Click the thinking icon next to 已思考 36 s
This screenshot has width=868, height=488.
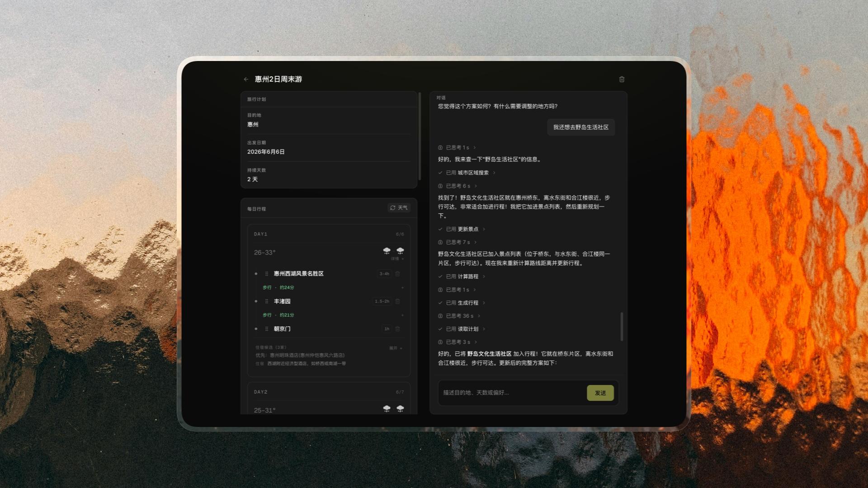pyautogui.click(x=440, y=316)
